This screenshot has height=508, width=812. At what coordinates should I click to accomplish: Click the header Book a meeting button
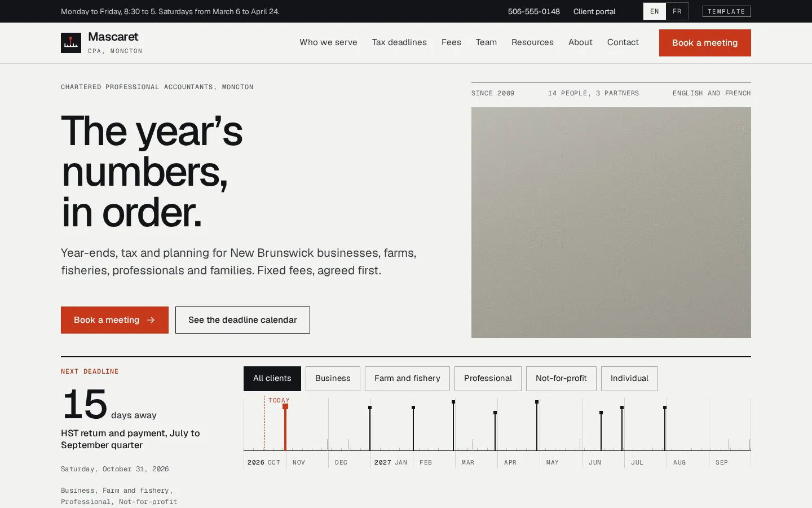coord(705,43)
